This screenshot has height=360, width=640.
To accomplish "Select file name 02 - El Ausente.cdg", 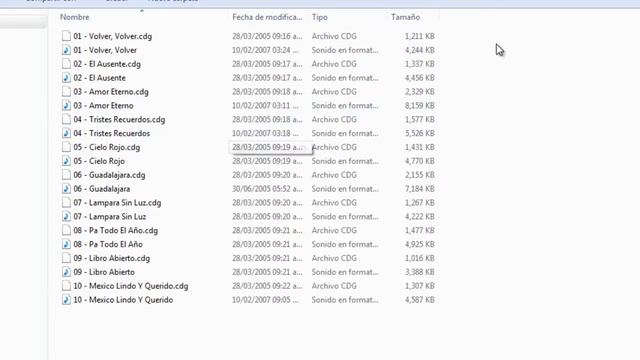I will [x=107, y=64].
